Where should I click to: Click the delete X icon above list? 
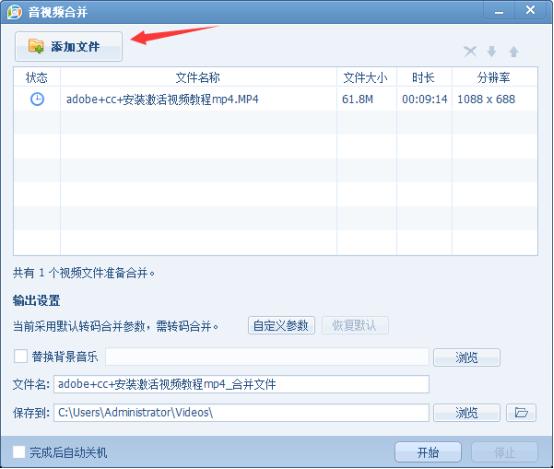click(470, 52)
